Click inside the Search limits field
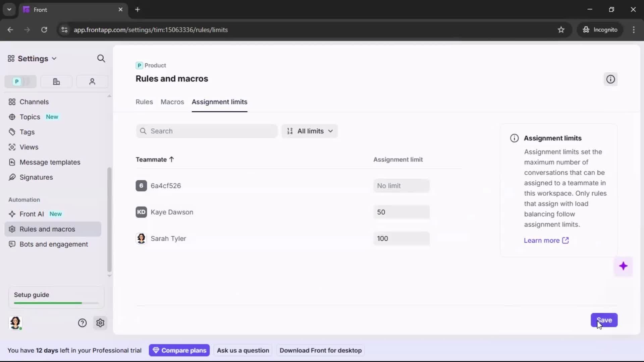This screenshot has height=362, width=644. (207, 131)
